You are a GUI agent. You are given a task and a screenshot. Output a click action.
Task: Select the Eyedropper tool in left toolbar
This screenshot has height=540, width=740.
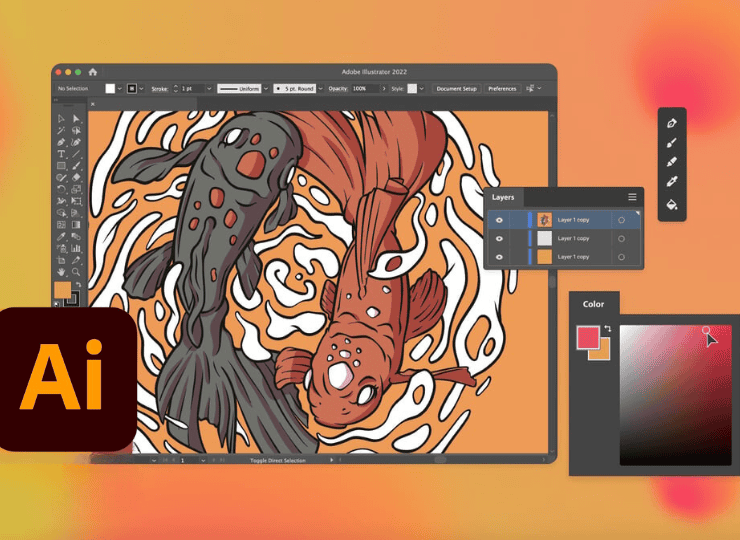(61, 236)
